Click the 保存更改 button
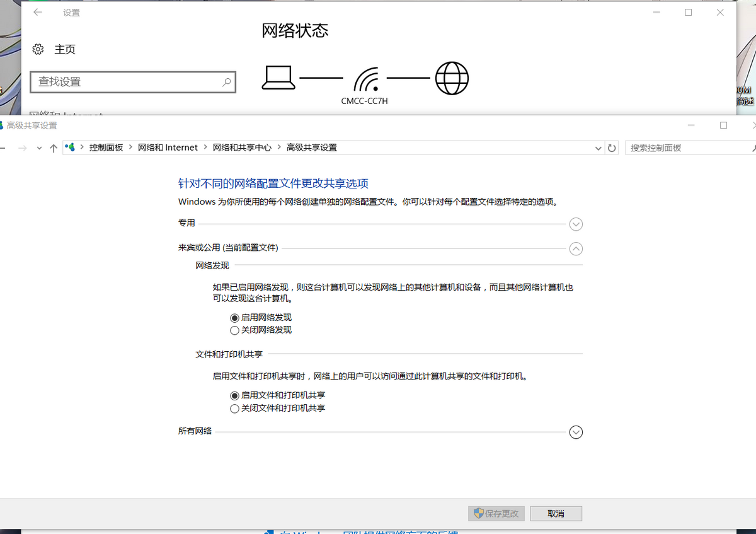 [x=496, y=513]
